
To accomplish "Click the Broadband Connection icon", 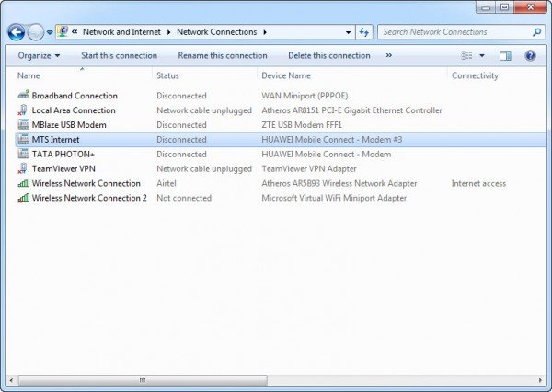I will (x=24, y=96).
